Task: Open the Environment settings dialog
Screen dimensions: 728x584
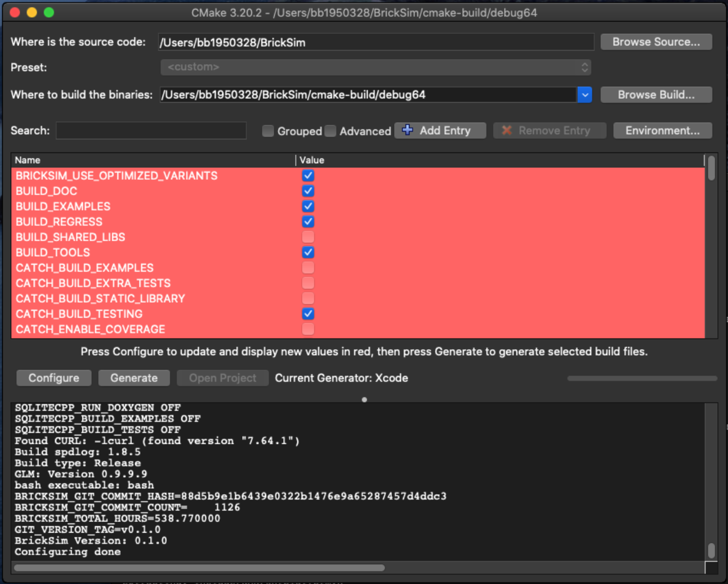Action: click(662, 130)
